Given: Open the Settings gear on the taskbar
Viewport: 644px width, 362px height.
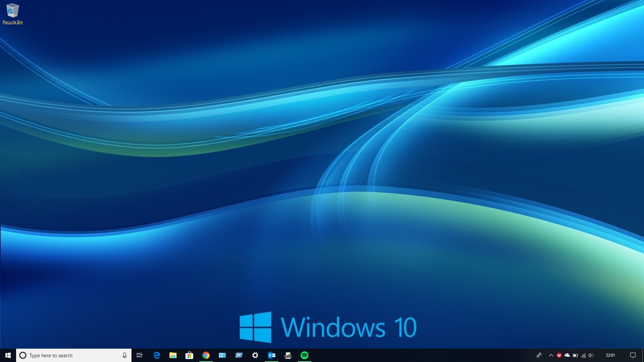Looking at the screenshot, I should [x=255, y=355].
